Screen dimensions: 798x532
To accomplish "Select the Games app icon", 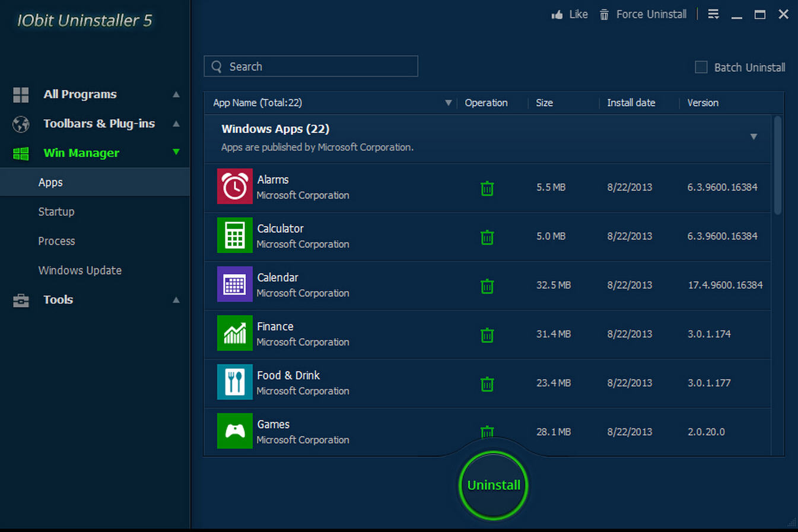I will pyautogui.click(x=235, y=431).
